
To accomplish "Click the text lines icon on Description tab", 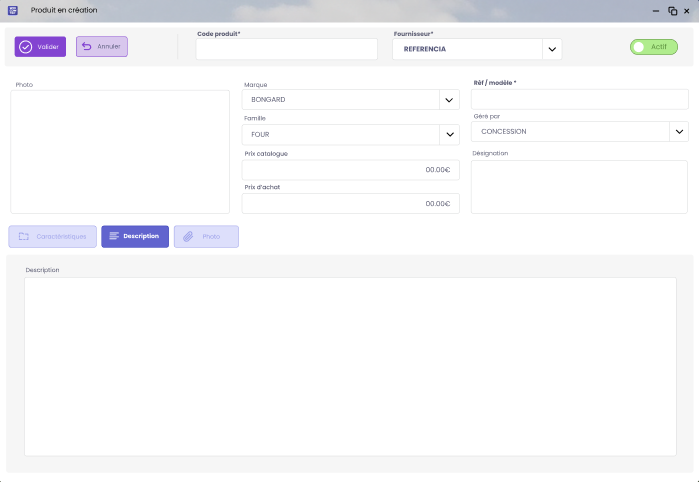I will coord(114,236).
